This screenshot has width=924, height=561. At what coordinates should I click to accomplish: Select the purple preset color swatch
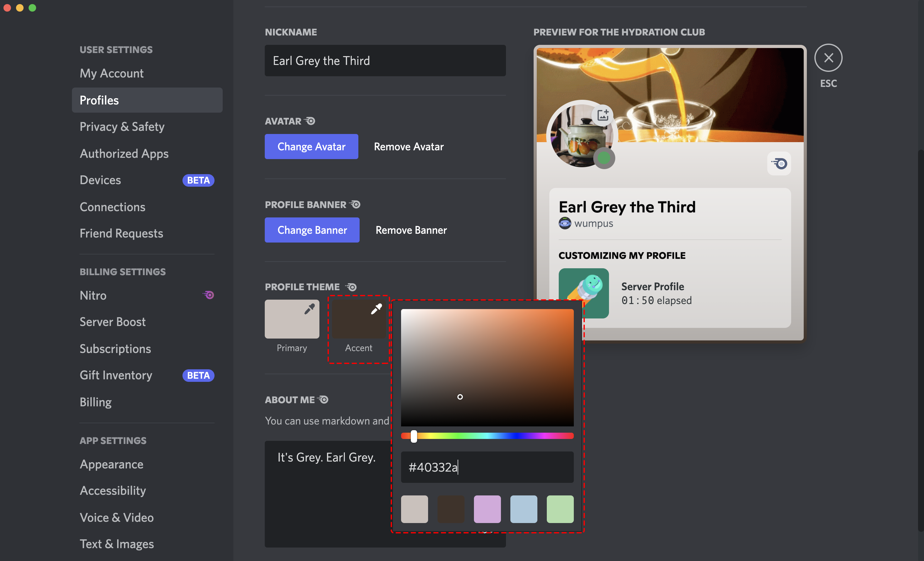point(487,509)
